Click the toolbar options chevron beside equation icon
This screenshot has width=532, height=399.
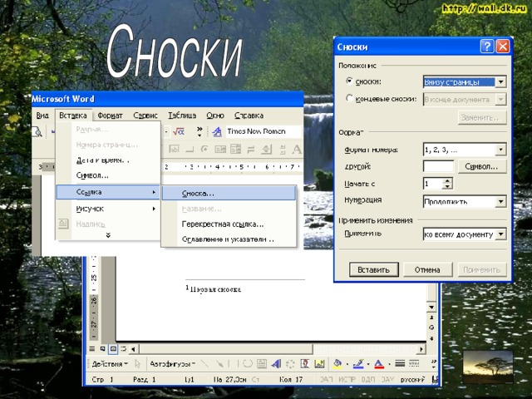click(199, 131)
